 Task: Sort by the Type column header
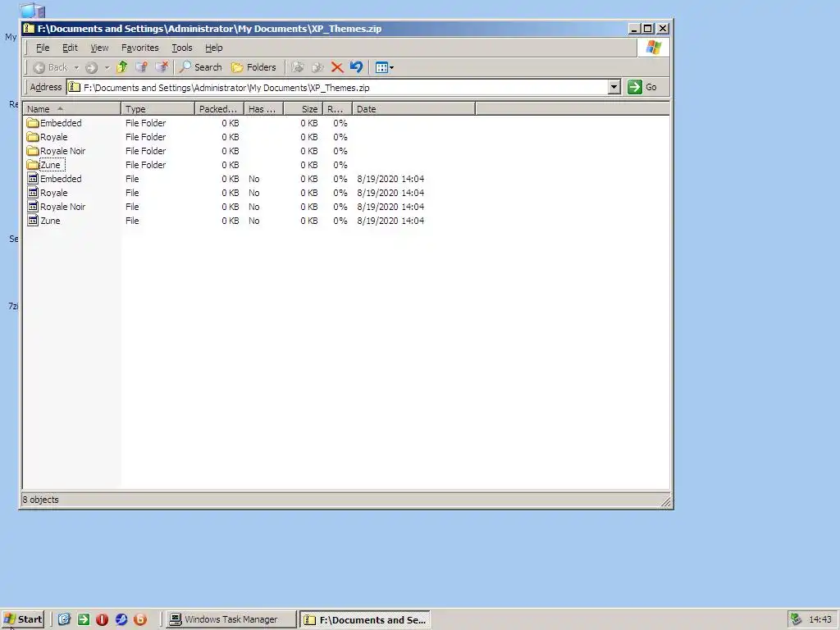pyautogui.click(x=157, y=109)
